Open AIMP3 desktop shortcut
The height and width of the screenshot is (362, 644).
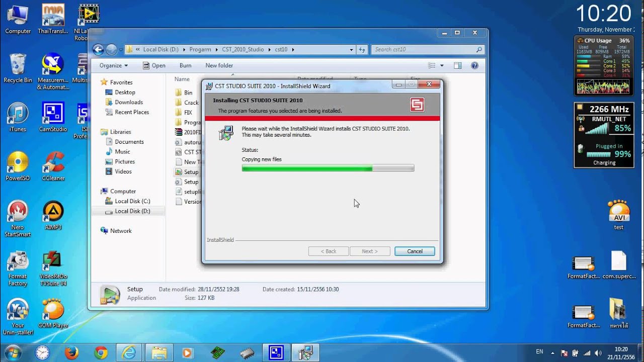[x=53, y=215]
